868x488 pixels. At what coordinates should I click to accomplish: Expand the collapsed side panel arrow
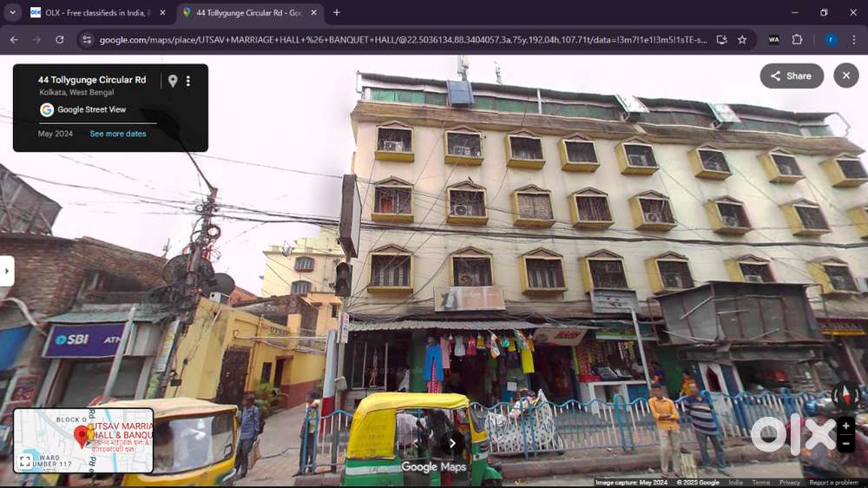click(x=7, y=270)
